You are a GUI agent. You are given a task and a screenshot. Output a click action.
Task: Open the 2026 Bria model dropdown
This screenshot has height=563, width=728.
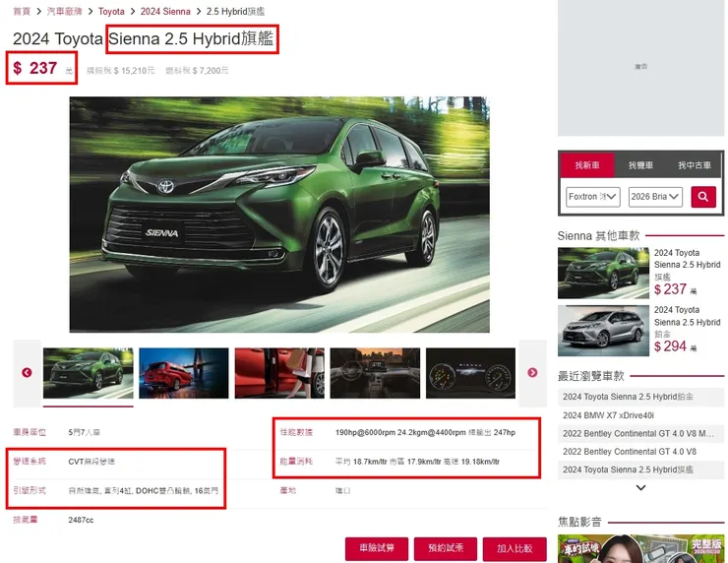click(x=655, y=197)
